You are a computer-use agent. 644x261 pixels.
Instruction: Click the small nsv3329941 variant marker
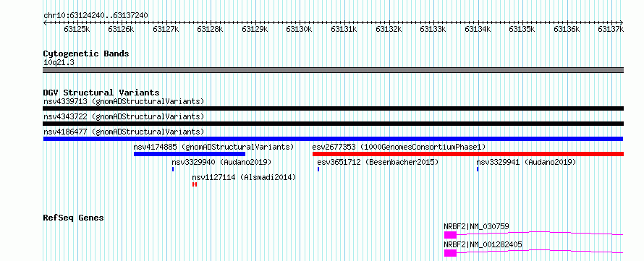pyautogui.click(x=478, y=169)
